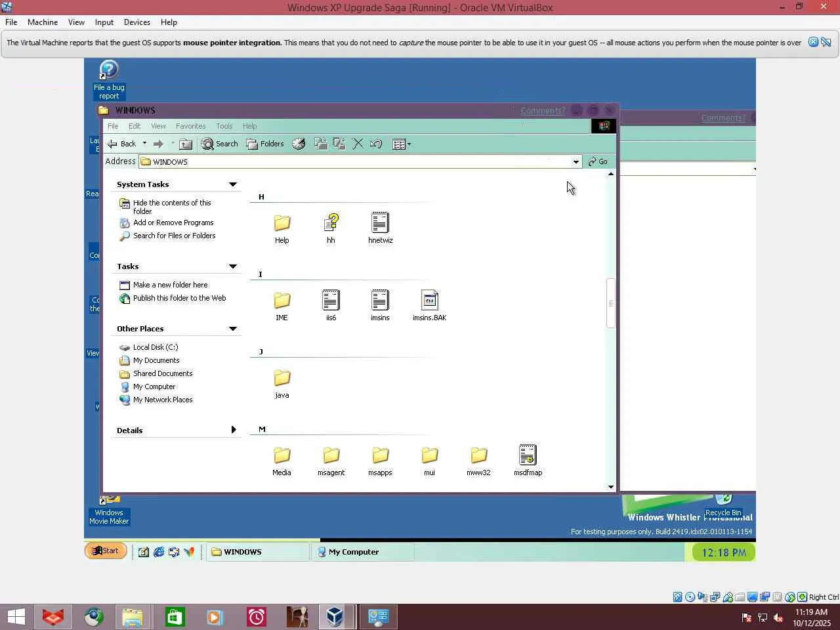Viewport: 840px width, 630px height.
Task: Open the Explorer Favorites menu
Action: (x=191, y=126)
